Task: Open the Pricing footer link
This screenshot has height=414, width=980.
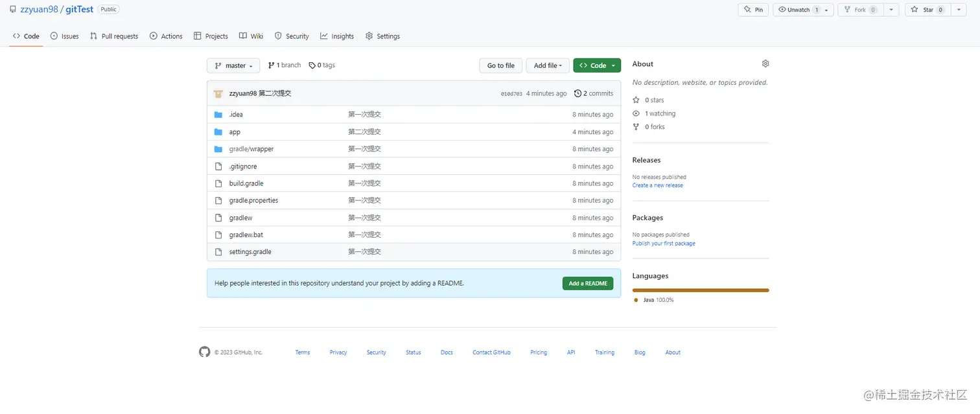Action: tap(539, 352)
